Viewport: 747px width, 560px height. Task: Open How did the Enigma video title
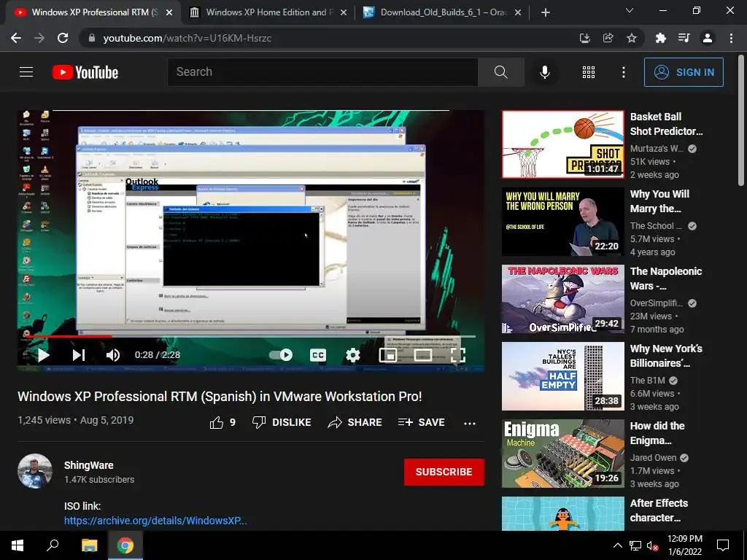coord(657,433)
